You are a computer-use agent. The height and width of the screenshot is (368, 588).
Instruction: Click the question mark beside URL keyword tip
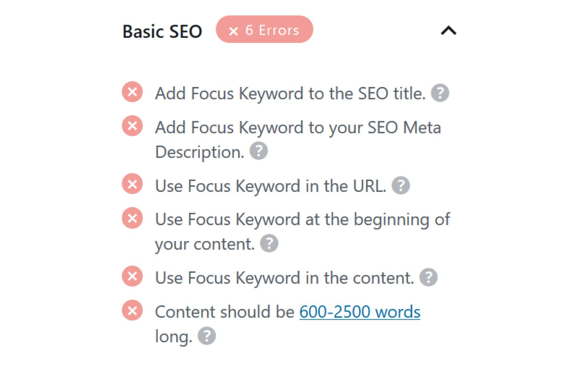(401, 185)
